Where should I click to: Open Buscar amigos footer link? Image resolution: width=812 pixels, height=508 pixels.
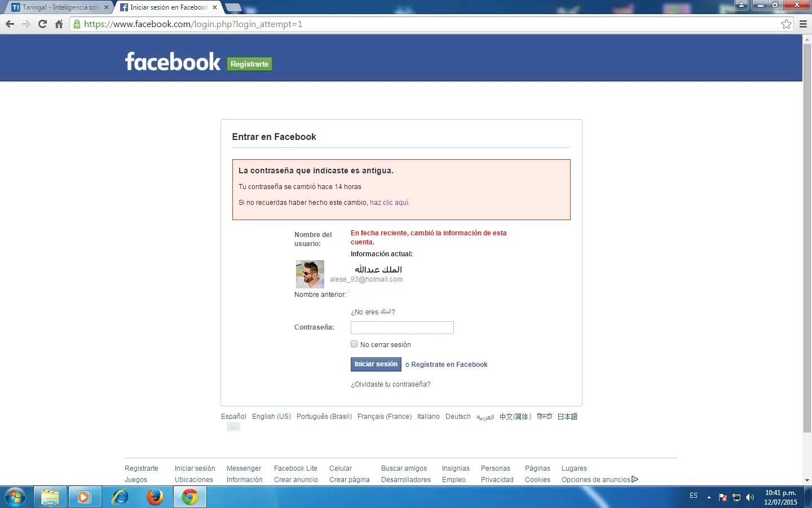pos(404,468)
